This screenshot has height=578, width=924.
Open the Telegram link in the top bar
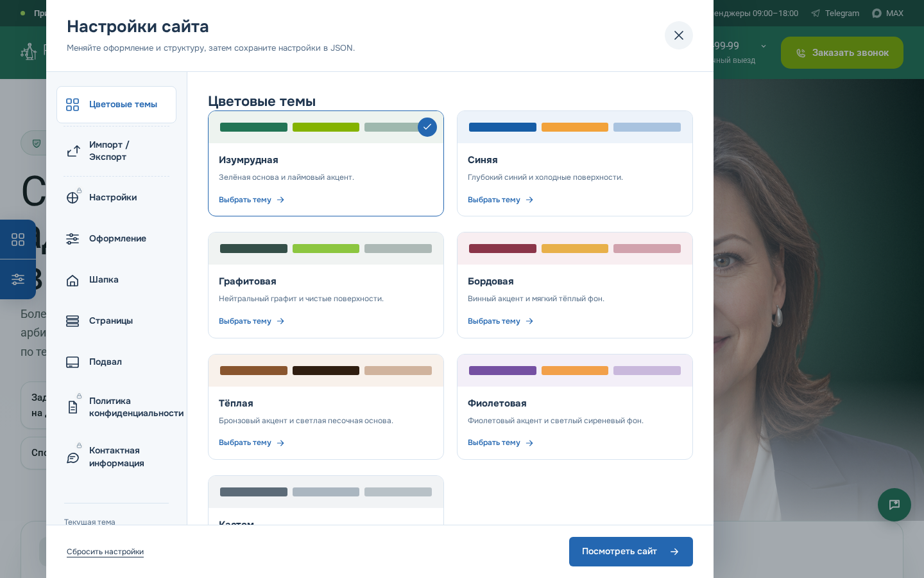coord(835,13)
